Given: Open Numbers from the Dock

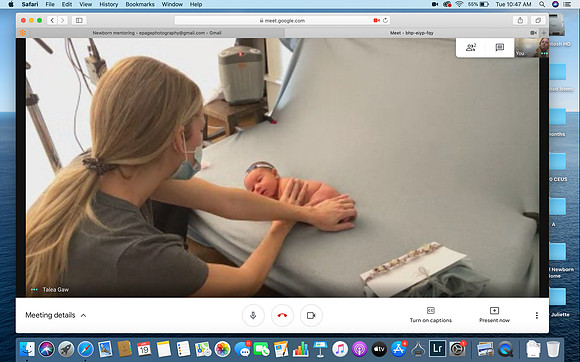Looking at the screenshot, I should point(301,349).
